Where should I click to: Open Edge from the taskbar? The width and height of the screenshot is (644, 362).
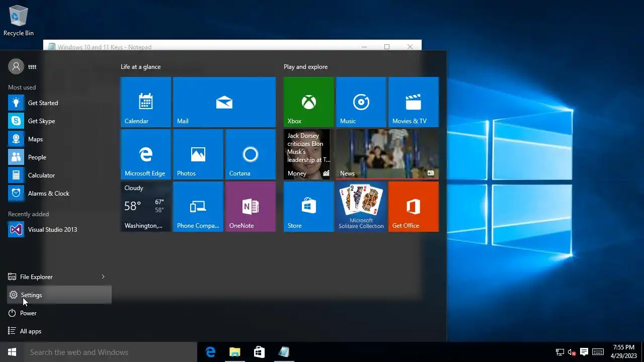[210, 352]
